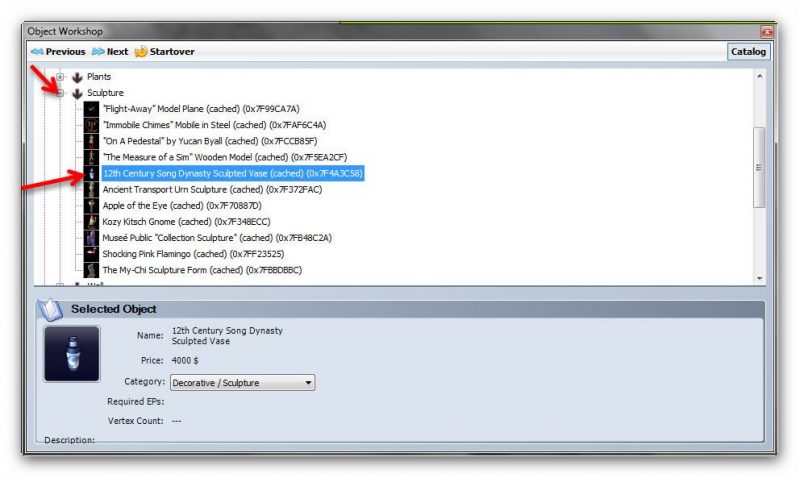Screen dimensions: 800x478
Task: Open the Catalog button
Action: tap(747, 51)
